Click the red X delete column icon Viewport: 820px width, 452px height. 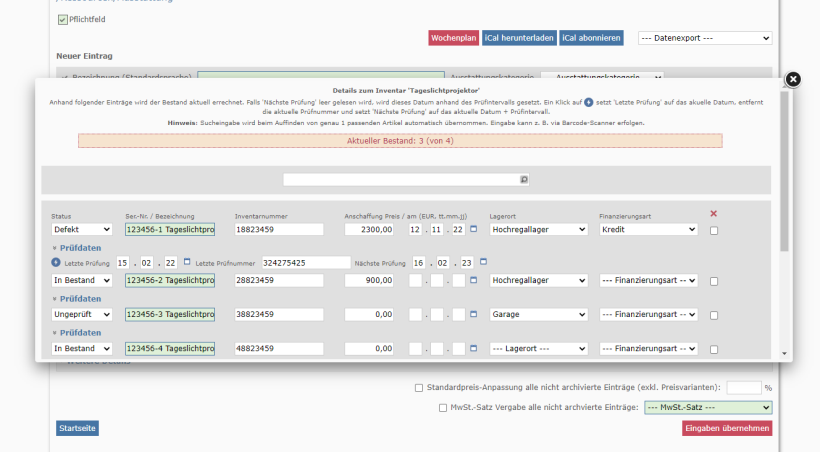tap(713, 213)
